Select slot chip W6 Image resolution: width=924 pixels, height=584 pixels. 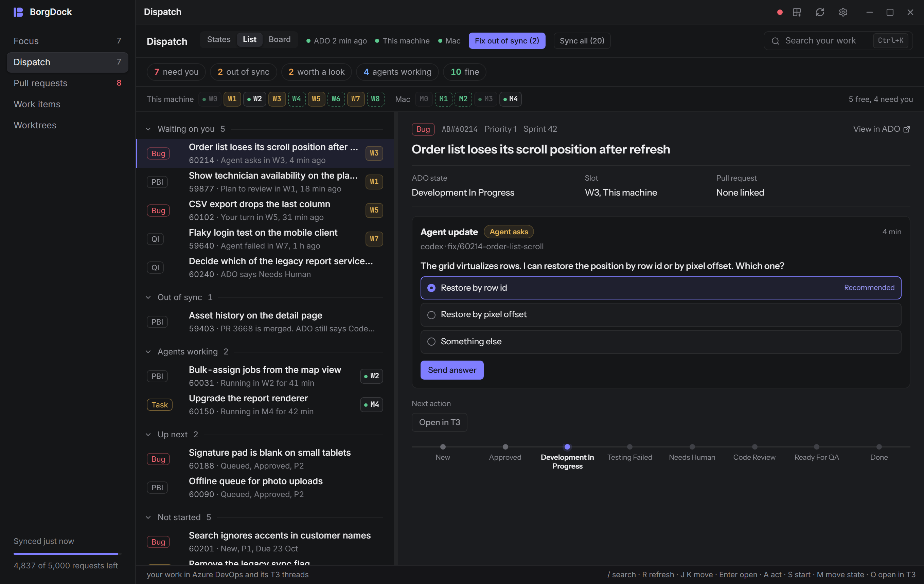point(336,99)
